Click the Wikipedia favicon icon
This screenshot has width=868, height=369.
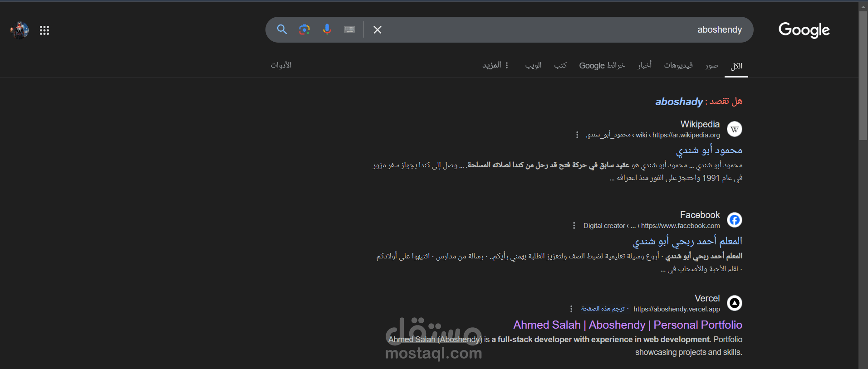coord(735,129)
